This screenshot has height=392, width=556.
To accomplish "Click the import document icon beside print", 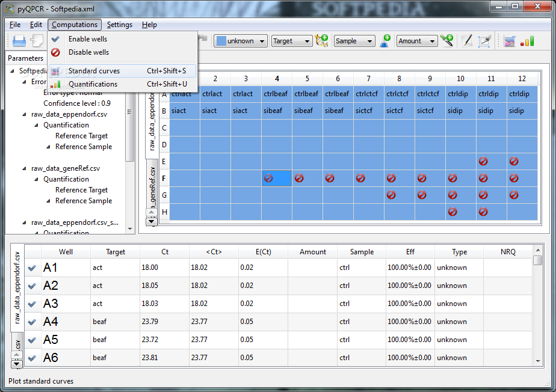I will click(37, 41).
